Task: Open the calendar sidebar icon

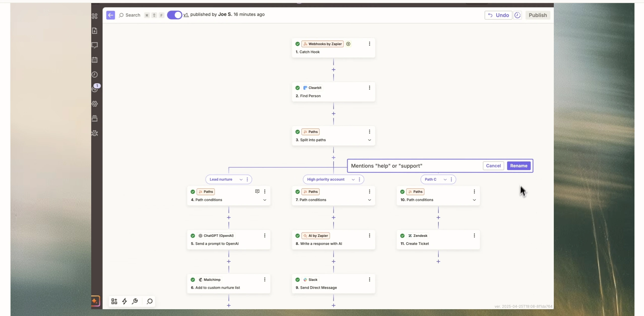Action: (x=95, y=60)
